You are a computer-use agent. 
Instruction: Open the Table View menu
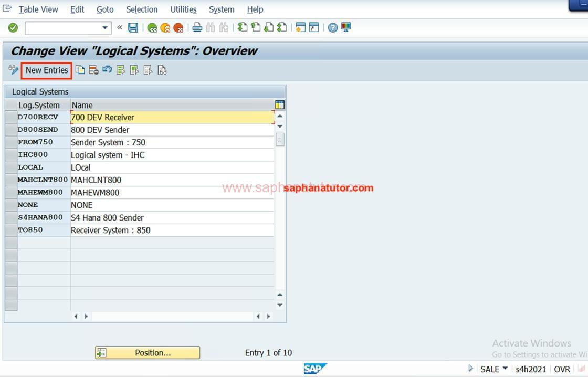tap(38, 9)
